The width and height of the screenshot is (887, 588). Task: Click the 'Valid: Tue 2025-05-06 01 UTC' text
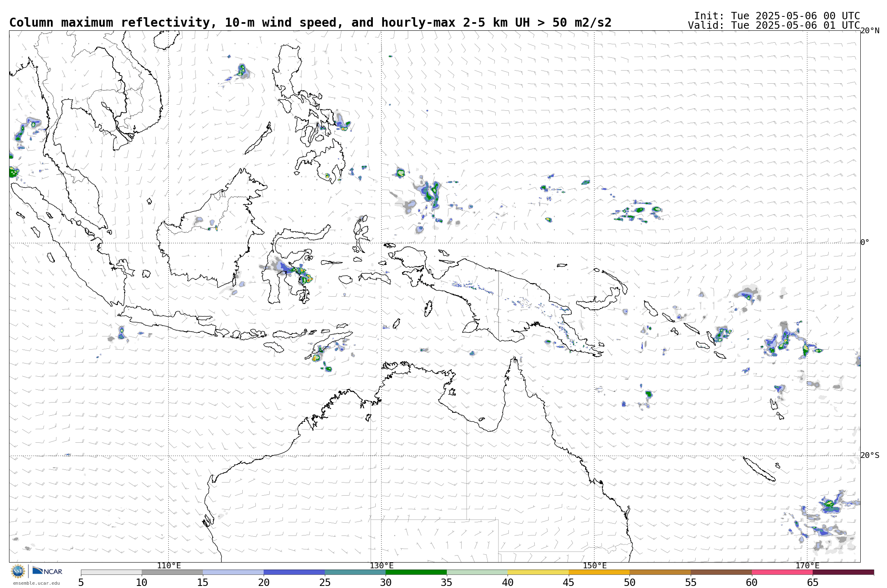tap(774, 25)
